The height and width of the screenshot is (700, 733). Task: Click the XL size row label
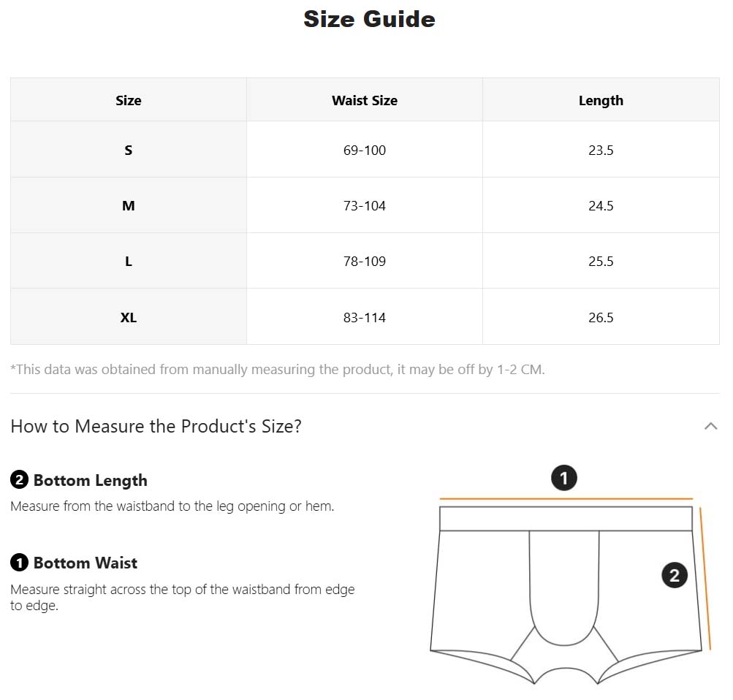(129, 318)
